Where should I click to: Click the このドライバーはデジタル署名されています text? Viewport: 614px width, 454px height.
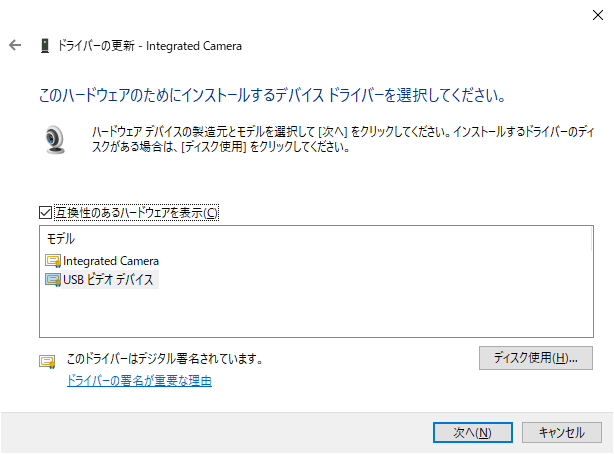[165, 358]
